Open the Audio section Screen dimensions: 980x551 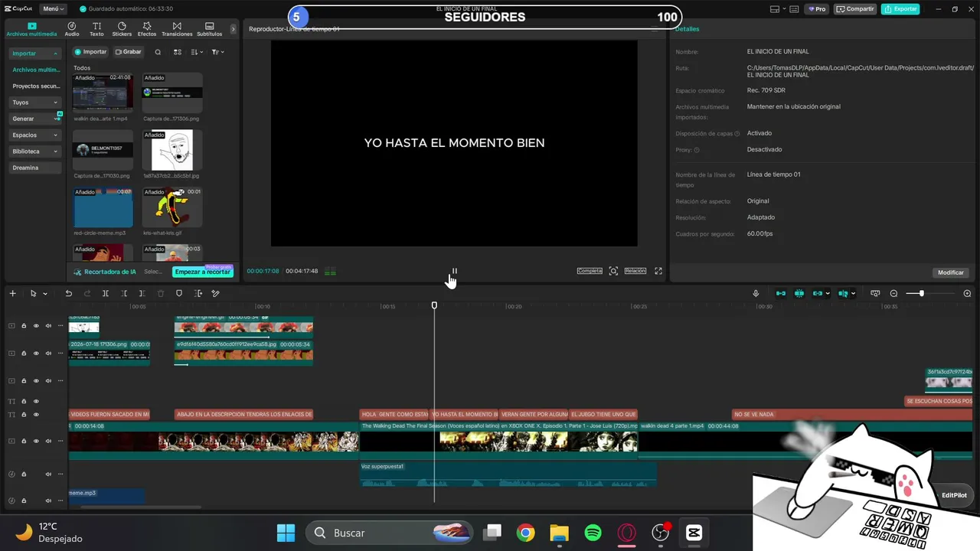pos(72,29)
